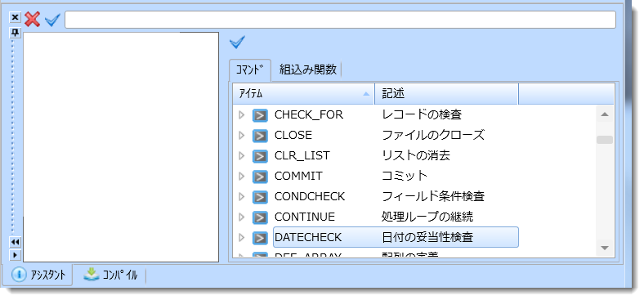Screen dimensions: 644x300
Task: Click the checkmark beside the command input
Action: 52,20
